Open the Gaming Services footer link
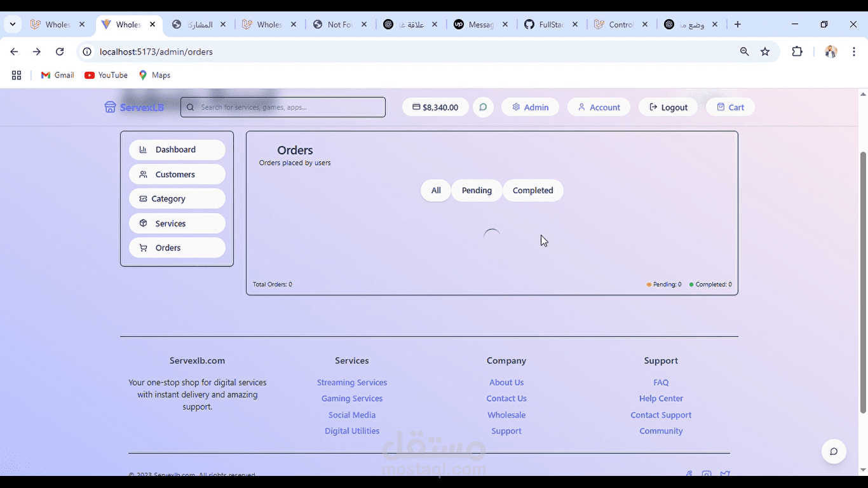The width and height of the screenshot is (868, 488). coord(352,398)
